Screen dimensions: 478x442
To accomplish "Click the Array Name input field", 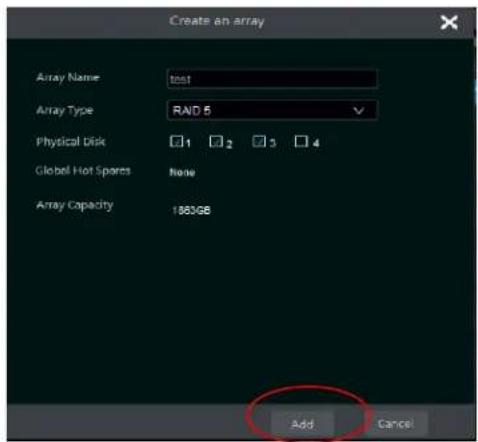I will (x=272, y=79).
